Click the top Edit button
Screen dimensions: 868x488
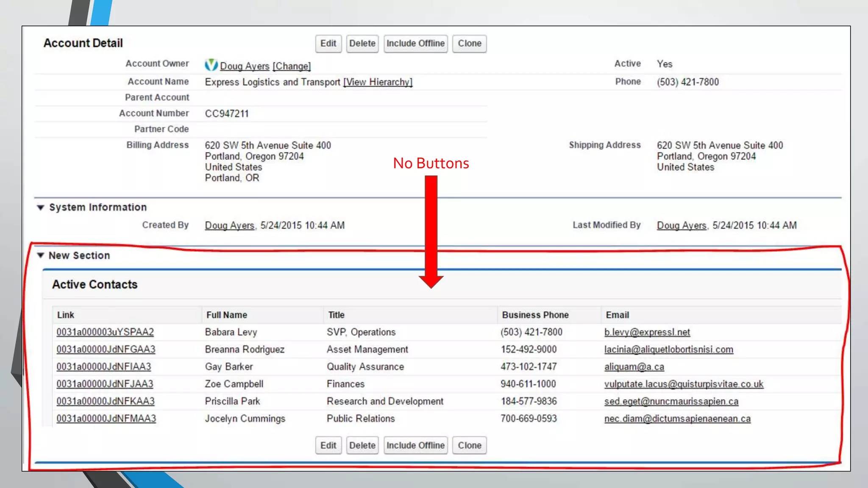[328, 44]
